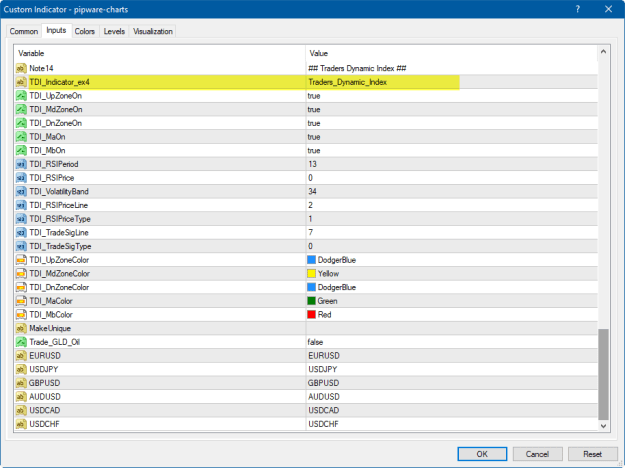Click the Green swatch for TDI_MaColor

pos(312,301)
